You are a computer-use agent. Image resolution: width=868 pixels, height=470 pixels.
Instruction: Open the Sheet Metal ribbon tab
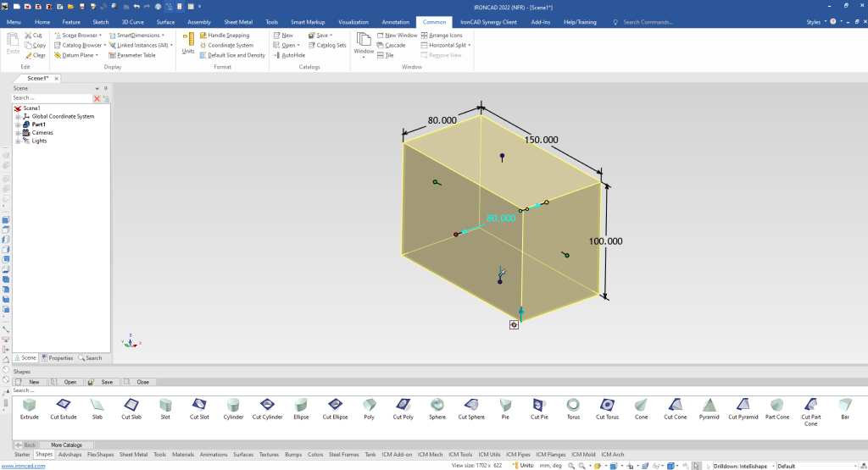click(x=237, y=21)
